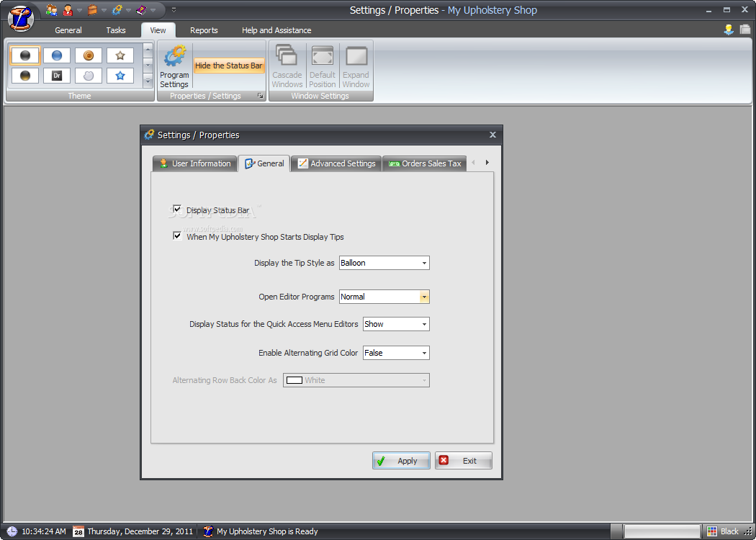
Task: Select the silver cloud theme
Action: (89, 76)
